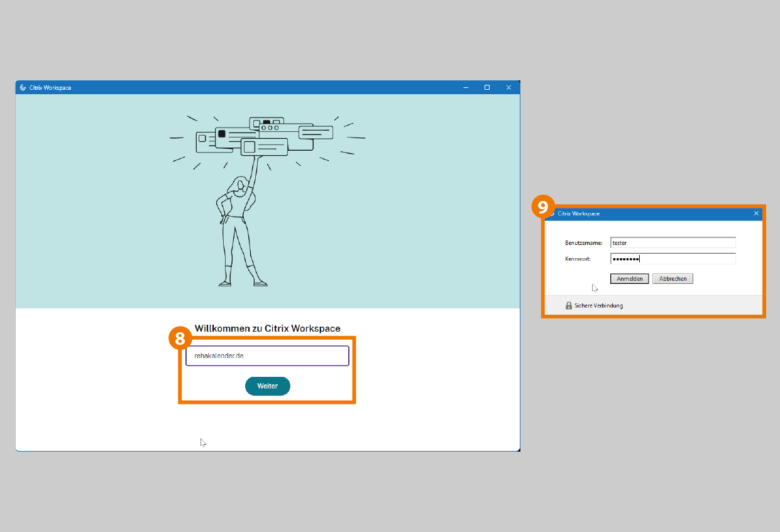Click the orange step 8 badge
Viewport: 780px width, 532px height.
(x=180, y=338)
